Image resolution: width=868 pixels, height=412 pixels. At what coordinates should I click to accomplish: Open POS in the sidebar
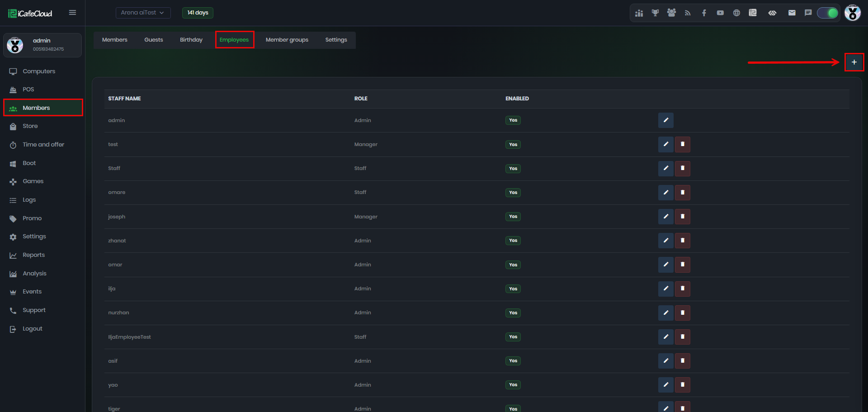tap(42, 90)
